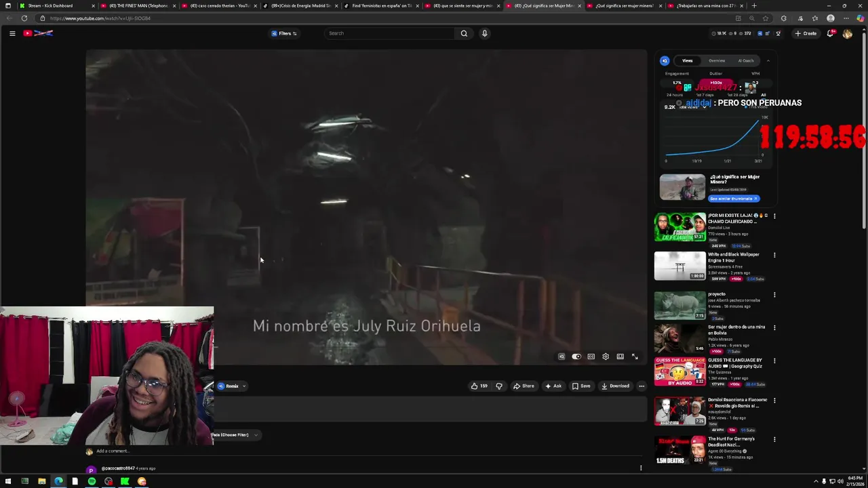This screenshot has width=868, height=488.
Task: Open the options menu for the pacocastro6847 comment
Action: tap(641, 468)
